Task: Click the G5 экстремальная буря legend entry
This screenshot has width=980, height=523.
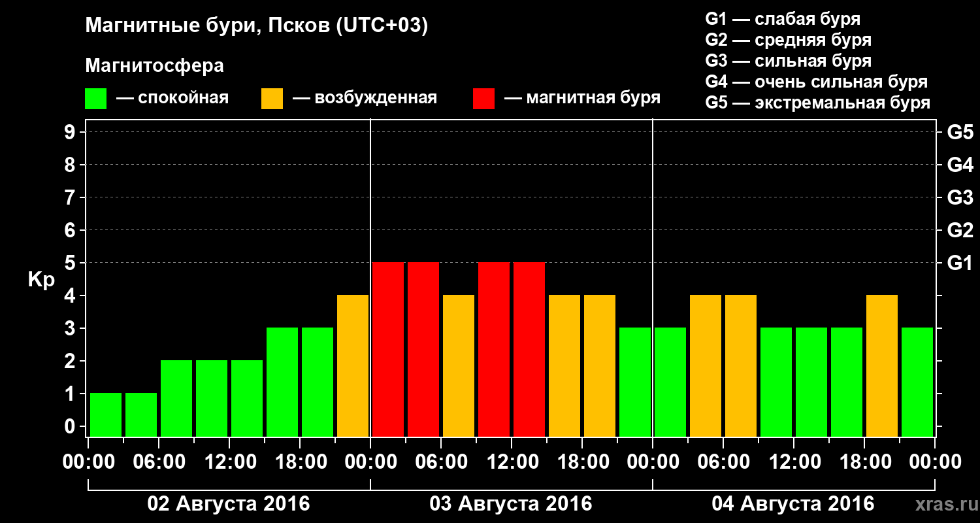Action: tap(817, 103)
